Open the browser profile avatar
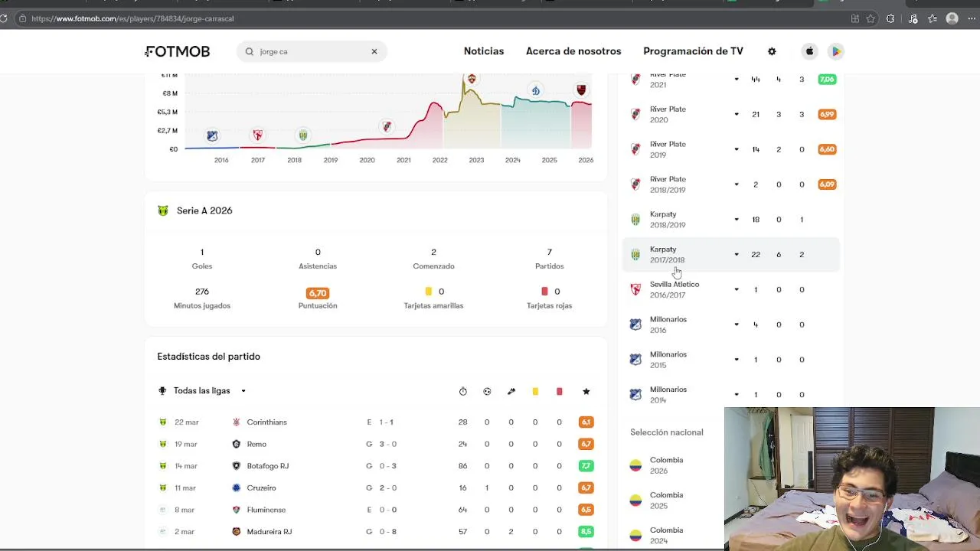 click(952, 18)
